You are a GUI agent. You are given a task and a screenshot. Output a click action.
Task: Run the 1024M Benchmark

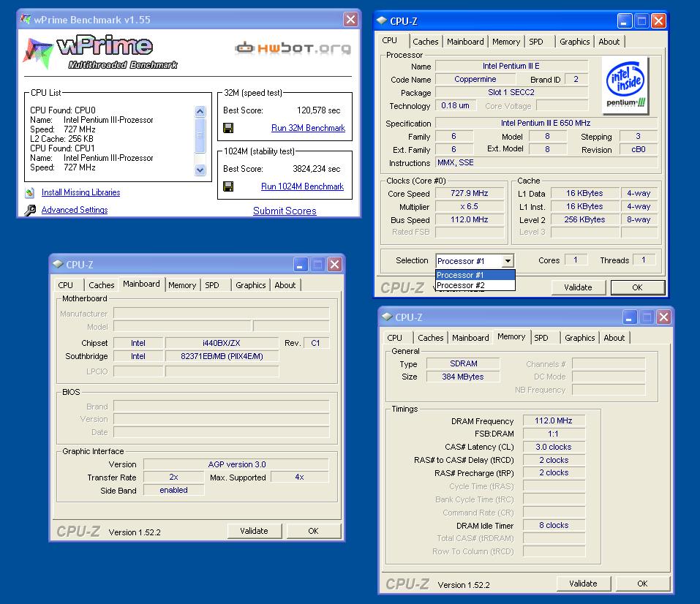pyautogui.click(x=302, y=186)
